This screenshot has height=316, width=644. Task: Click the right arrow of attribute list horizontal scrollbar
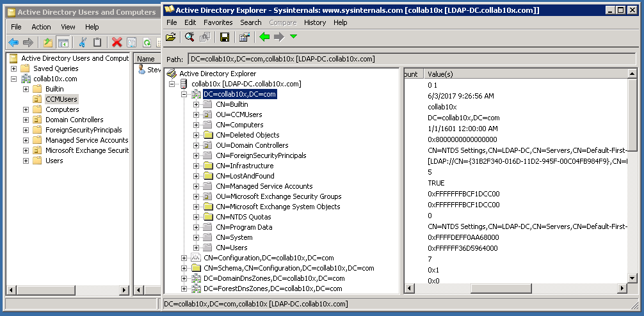pos(623,289)
